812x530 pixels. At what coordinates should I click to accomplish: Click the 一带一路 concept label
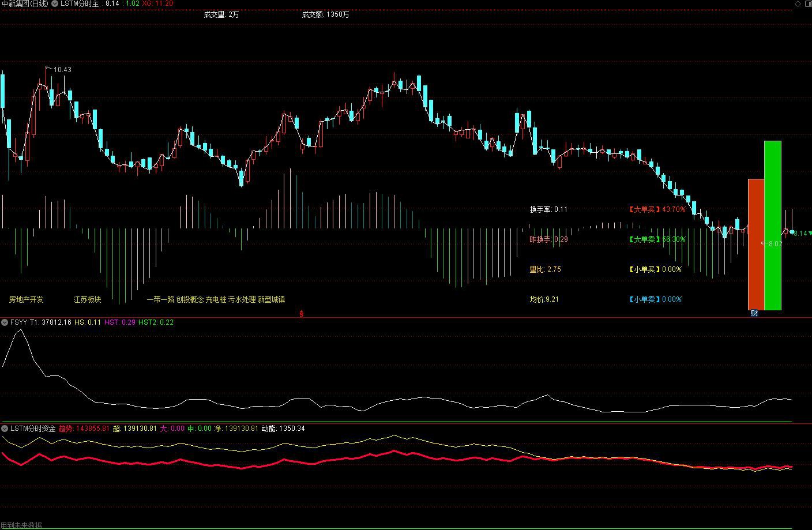[x=160, y=299]
